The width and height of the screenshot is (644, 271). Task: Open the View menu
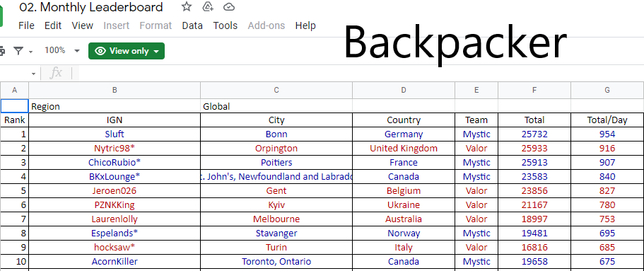[x=82, y=25]
